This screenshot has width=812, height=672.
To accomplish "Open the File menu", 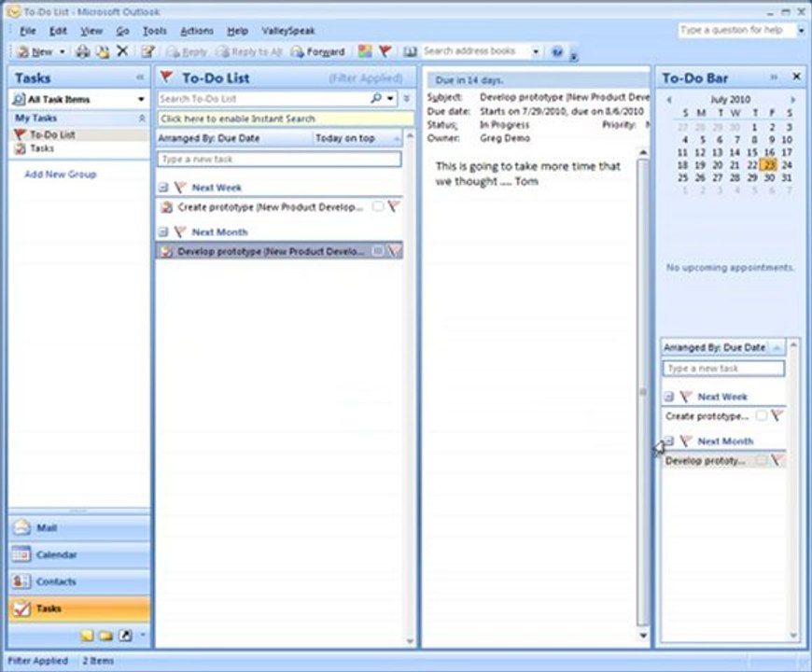I will pyautogui.click(x=27, y=31).
